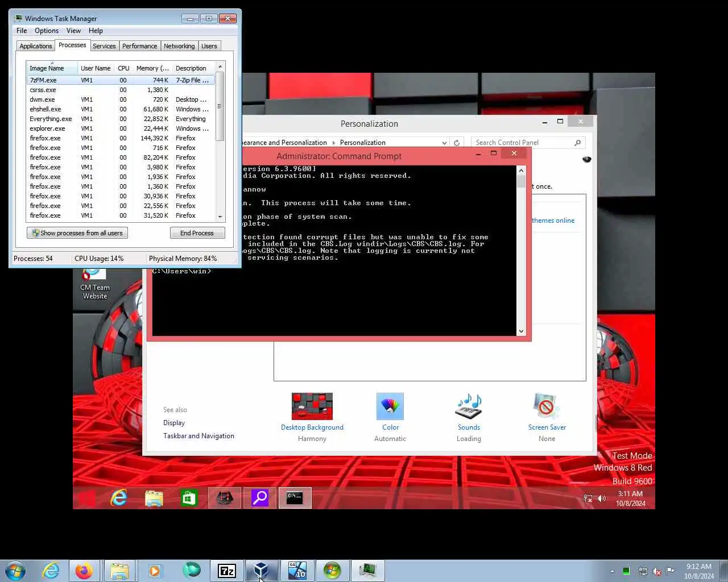
Task: Open Windows Media Player taskbar icon
Action: [155, 570]
